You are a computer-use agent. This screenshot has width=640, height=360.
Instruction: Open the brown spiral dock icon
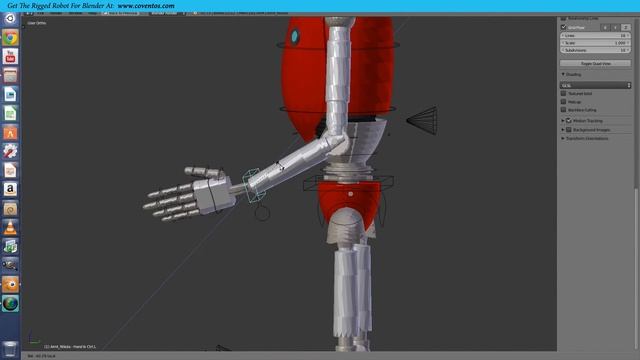point(10,209)
